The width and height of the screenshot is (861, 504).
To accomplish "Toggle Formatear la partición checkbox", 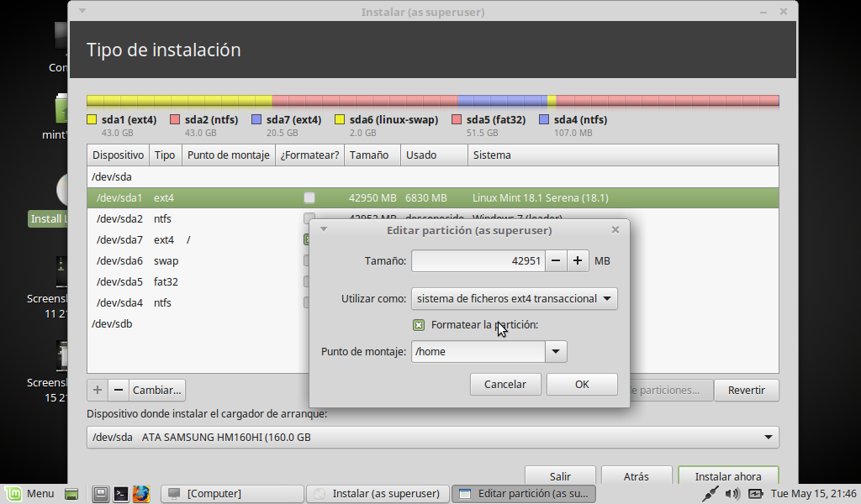I will click(419, 325).
